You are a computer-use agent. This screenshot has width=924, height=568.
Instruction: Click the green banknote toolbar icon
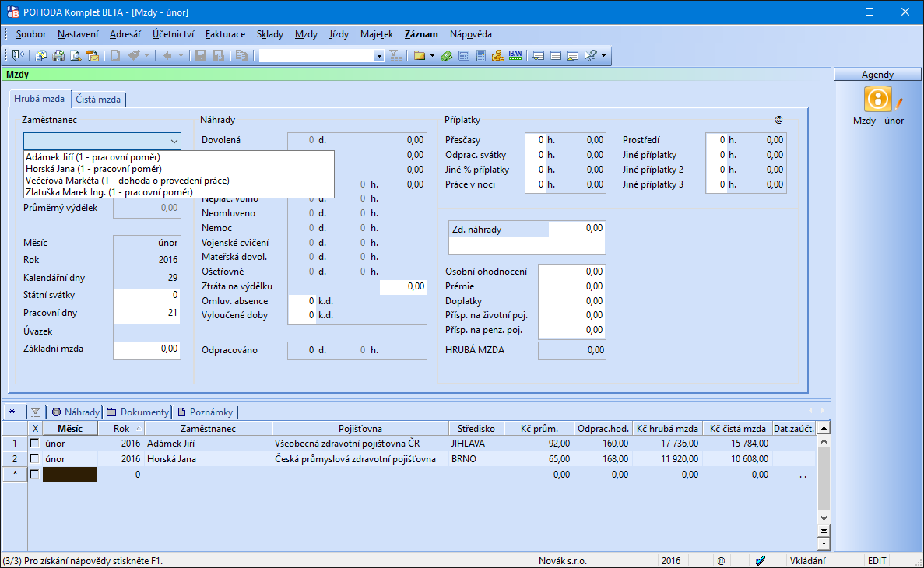pyautogui.click(x=447, y=55)
